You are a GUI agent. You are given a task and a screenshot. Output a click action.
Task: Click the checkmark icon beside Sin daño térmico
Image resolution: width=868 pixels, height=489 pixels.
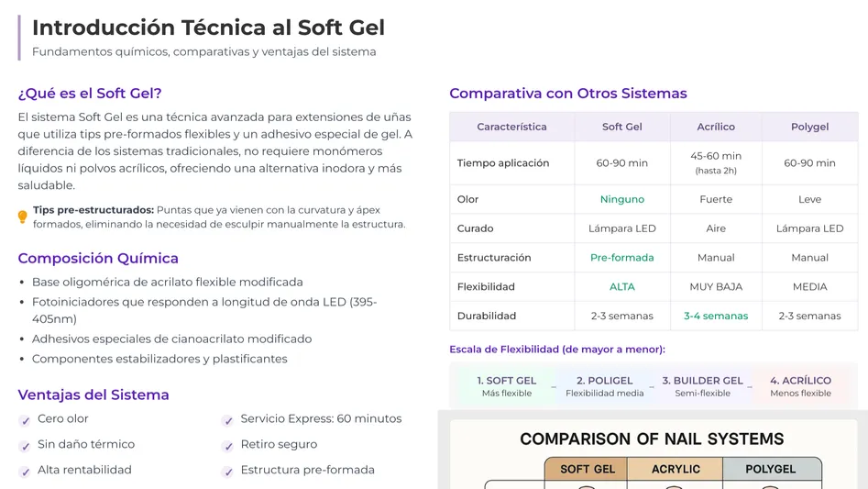pos(25,446)
